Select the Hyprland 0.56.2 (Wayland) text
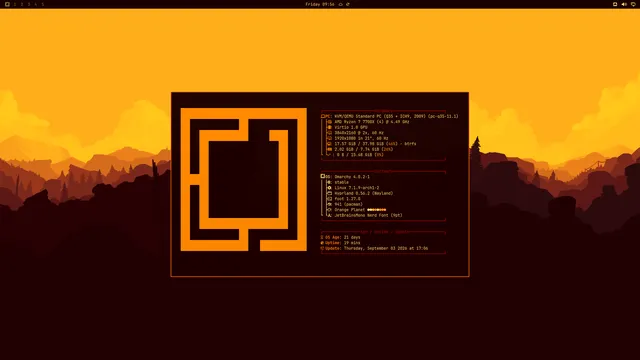The image size is (640, 360). pyautogui.click(x=364, y=193)
